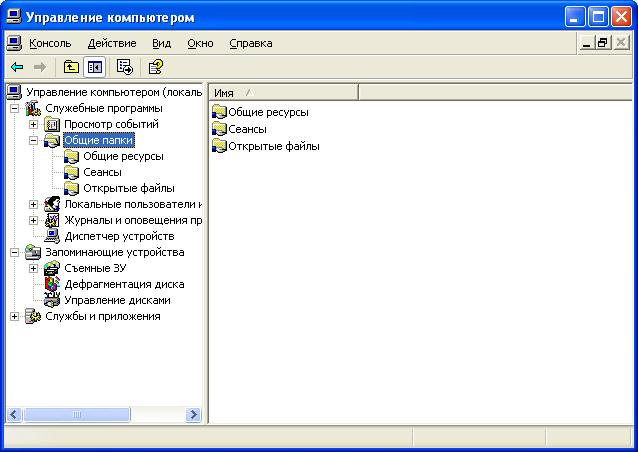
Task: Select Службы и приложения tree label
Action: click(x=103, y=316)
